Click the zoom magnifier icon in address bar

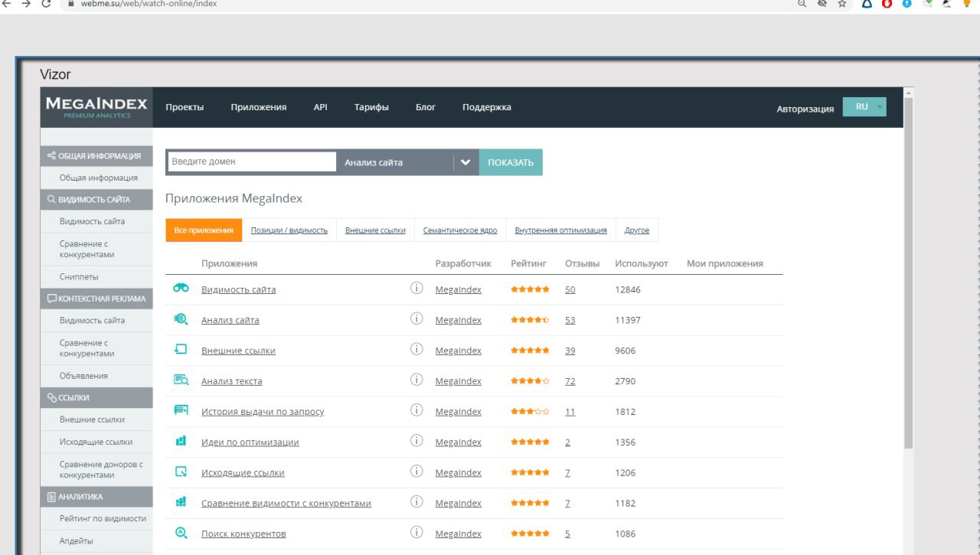pos(802,4)
